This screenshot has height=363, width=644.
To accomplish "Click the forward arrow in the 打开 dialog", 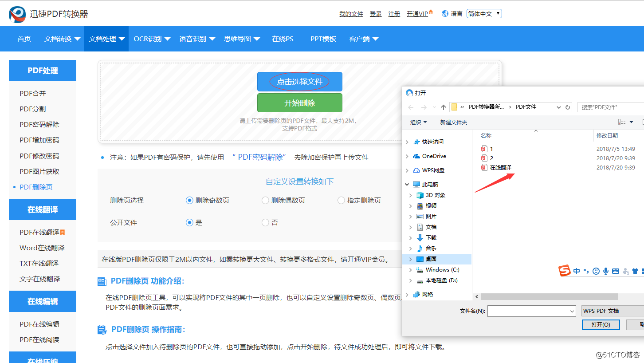I will click(424, 107).
